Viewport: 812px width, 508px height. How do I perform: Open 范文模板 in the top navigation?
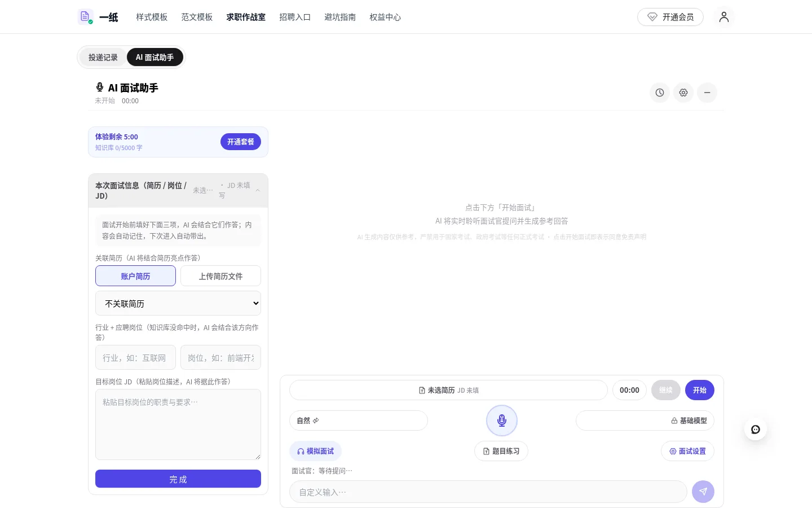(197, 17)
